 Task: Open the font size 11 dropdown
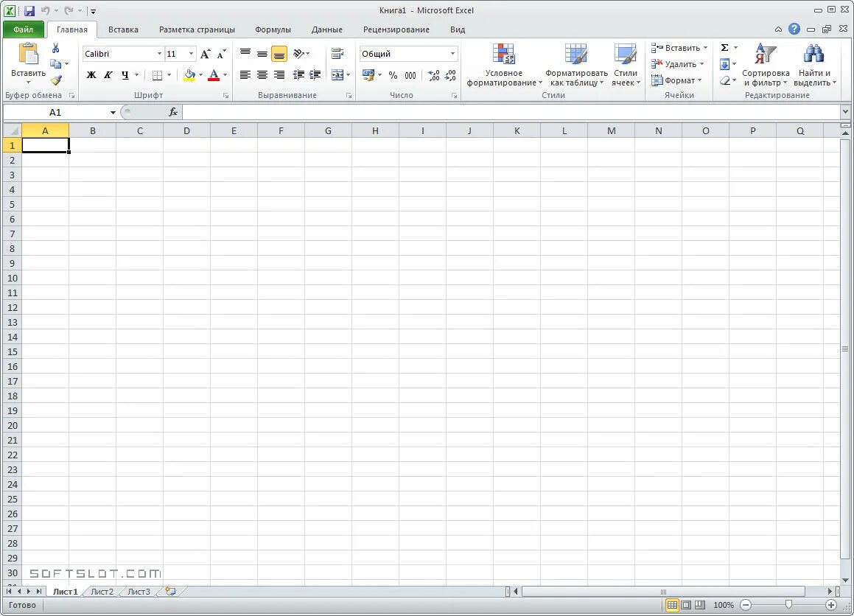[191, 54]
